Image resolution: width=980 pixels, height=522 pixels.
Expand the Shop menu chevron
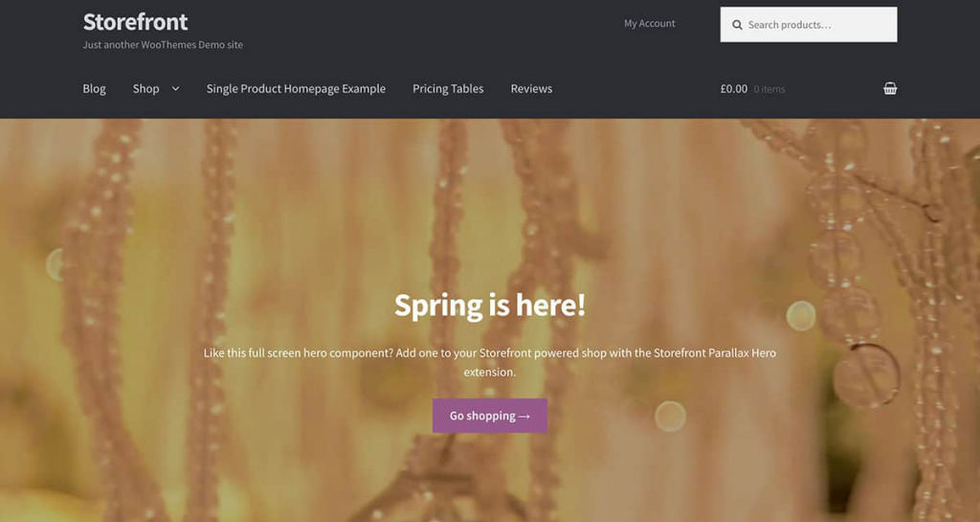pos(176,89)
